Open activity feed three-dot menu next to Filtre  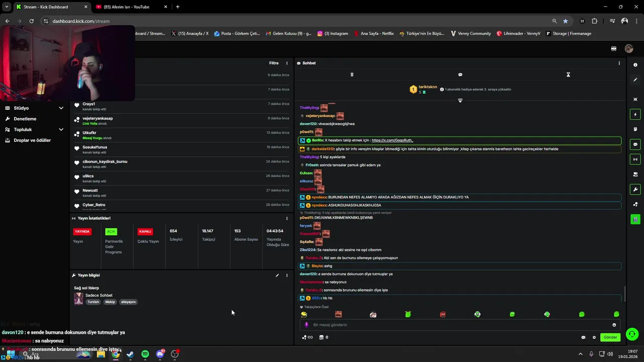click(x=287, y=63)
